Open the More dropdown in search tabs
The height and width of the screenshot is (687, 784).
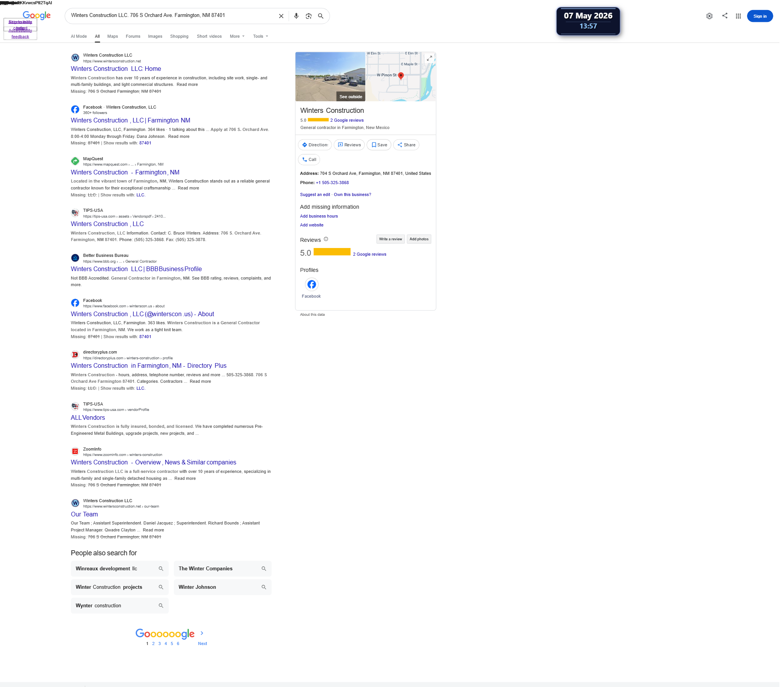click(x=237, y=36)
